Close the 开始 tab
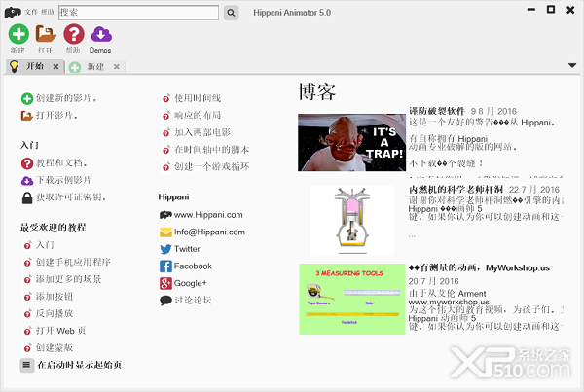This screenshot has width=584, height=392. (55, 67)
